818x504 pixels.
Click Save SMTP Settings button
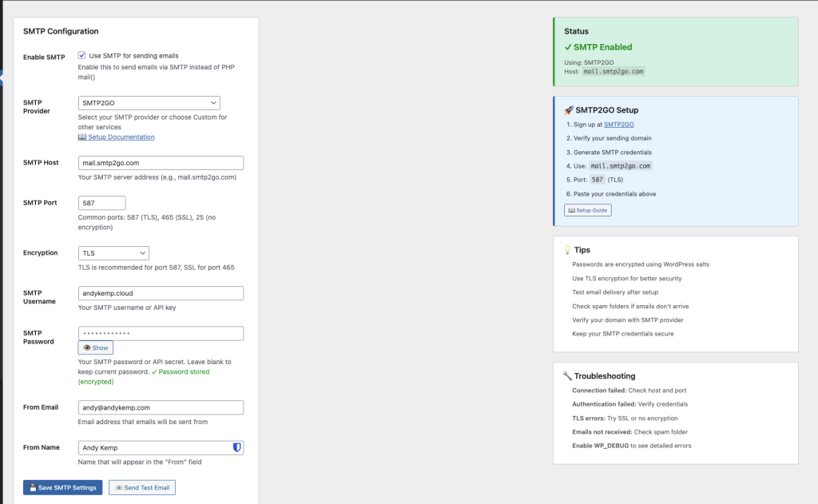(63, 487)
